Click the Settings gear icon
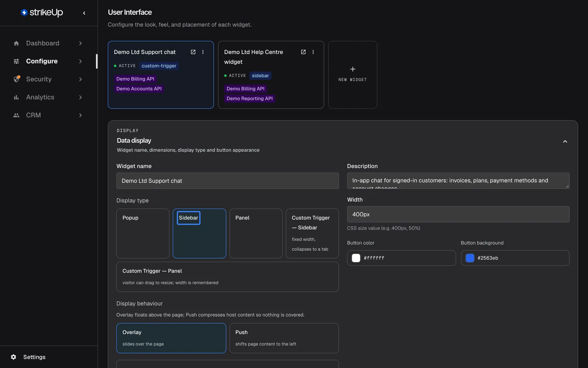Screen dimensions: 588x368 coord(13,357)
